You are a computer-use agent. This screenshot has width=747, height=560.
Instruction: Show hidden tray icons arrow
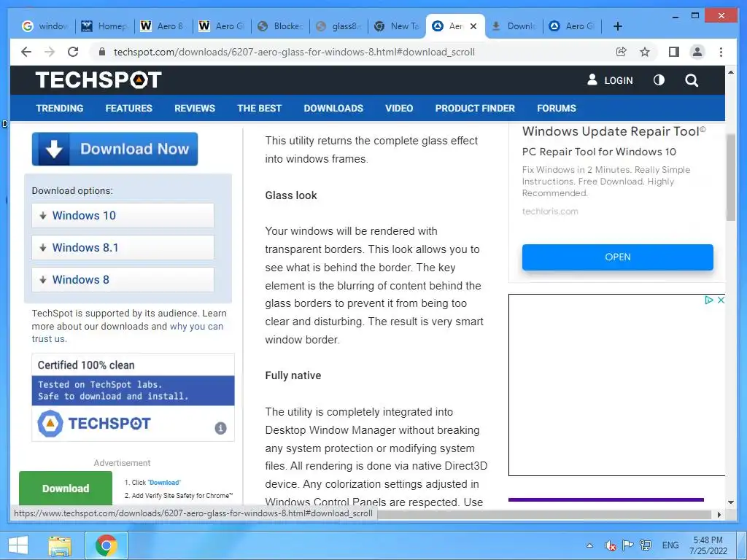589,545
